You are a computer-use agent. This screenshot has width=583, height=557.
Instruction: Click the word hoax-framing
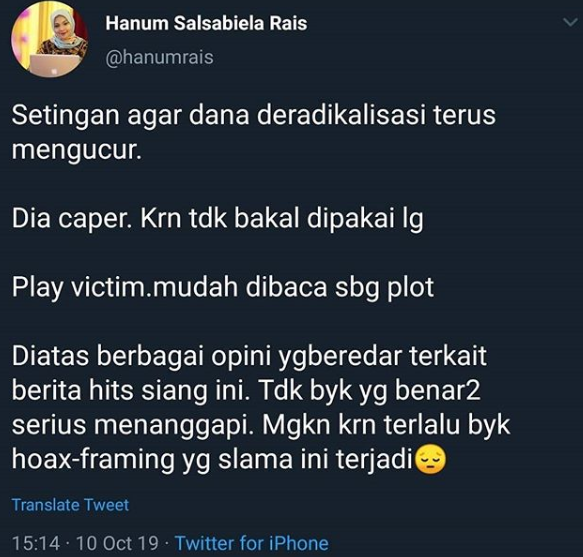93,459
